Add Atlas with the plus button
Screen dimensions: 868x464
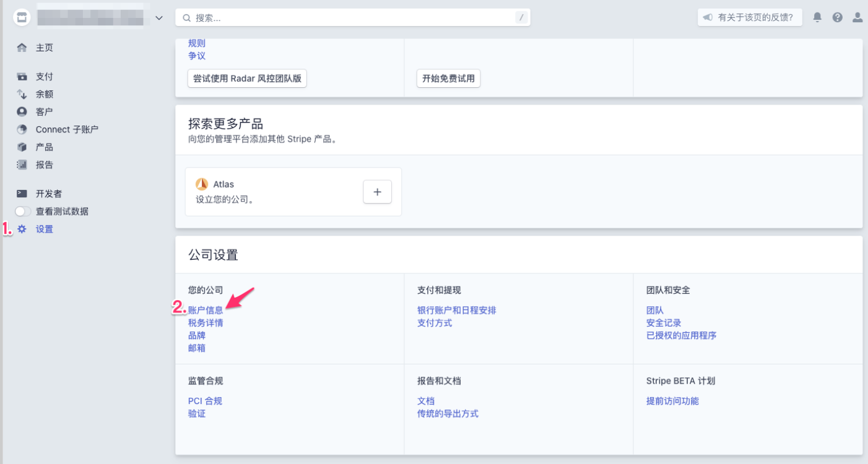[x=377, y=192]
